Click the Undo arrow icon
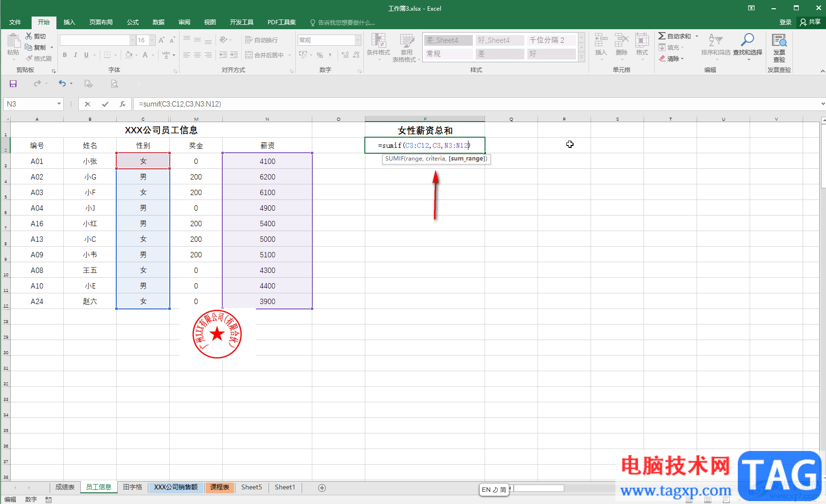This screenshot has width=826, height=504. pyautogui.click(x=62, y=84)
